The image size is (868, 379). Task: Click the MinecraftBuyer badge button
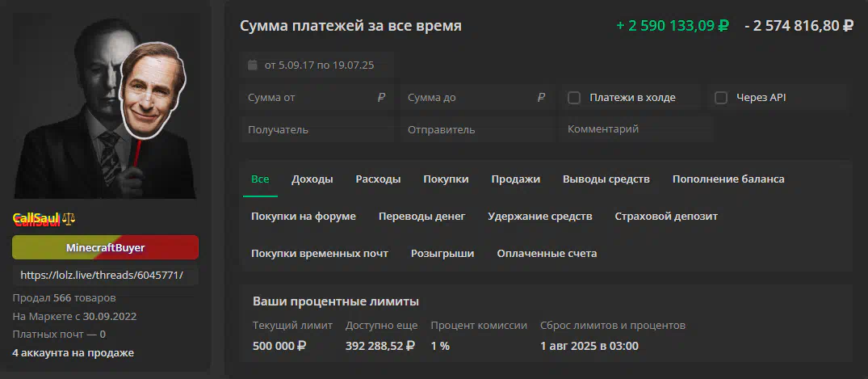point(105,247)
